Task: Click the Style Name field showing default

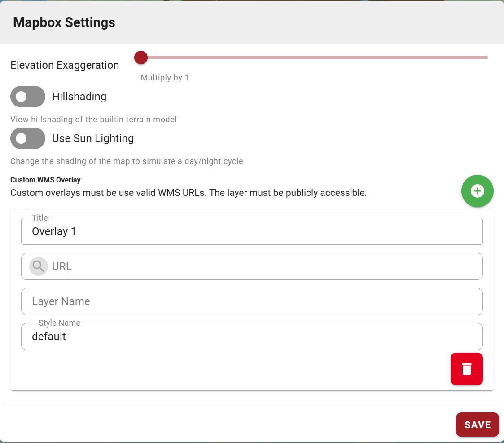Action: point(251,337)
